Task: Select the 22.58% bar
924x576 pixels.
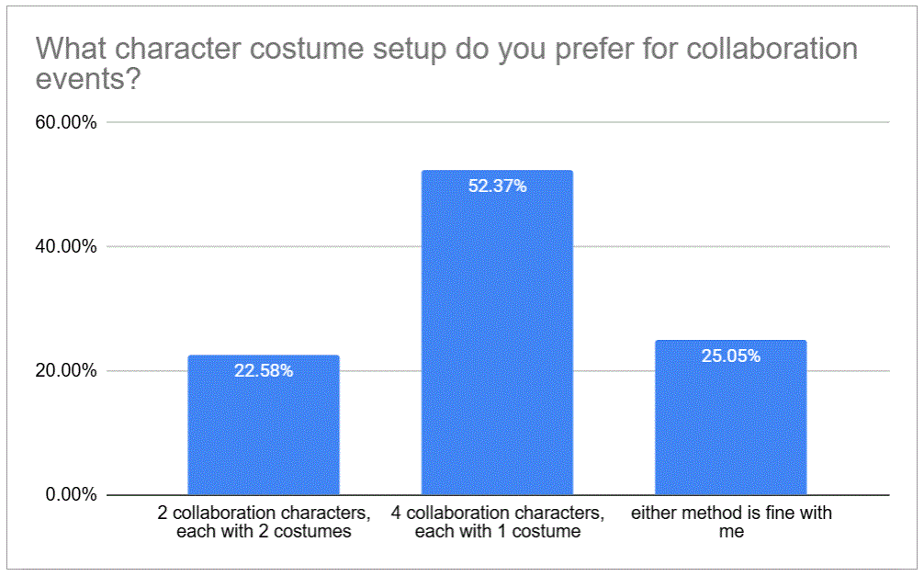Action: (x=264, y=424)
